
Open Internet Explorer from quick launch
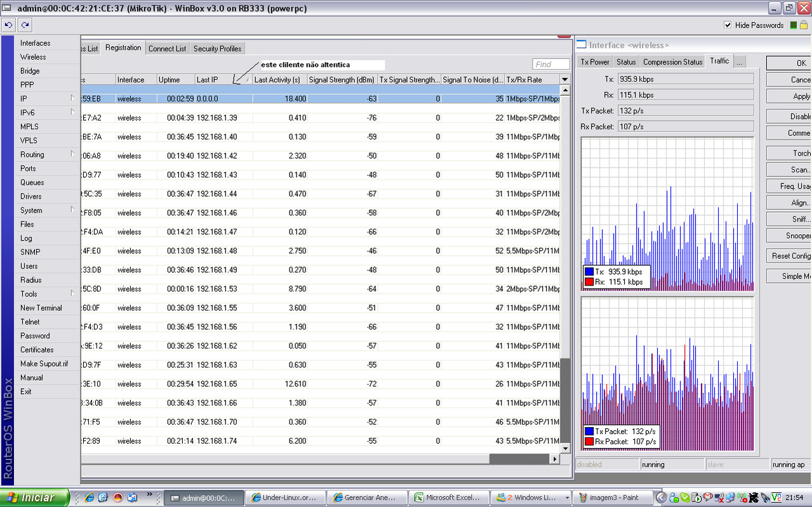coord(90,497)
